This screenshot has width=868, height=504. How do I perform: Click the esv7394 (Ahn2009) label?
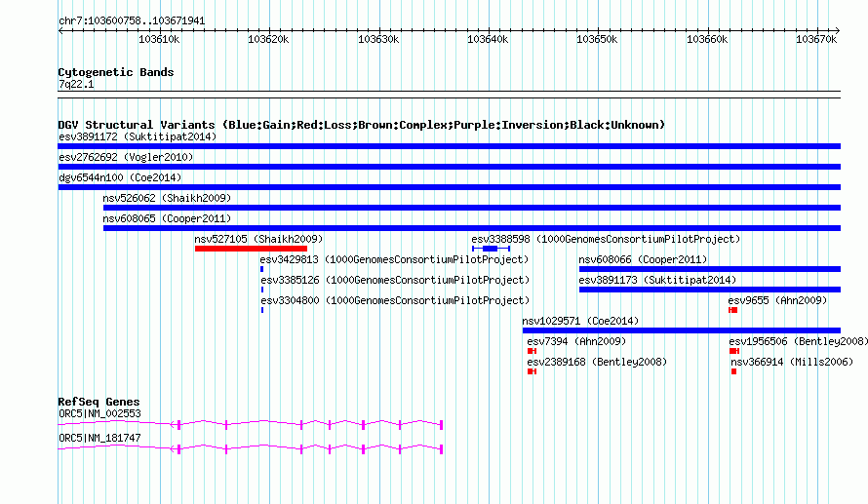pyautogui.click(x=576, y=341)
